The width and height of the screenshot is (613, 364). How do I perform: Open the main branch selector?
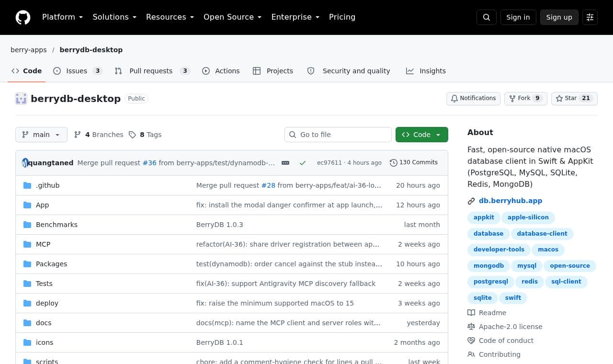[41, 135]
